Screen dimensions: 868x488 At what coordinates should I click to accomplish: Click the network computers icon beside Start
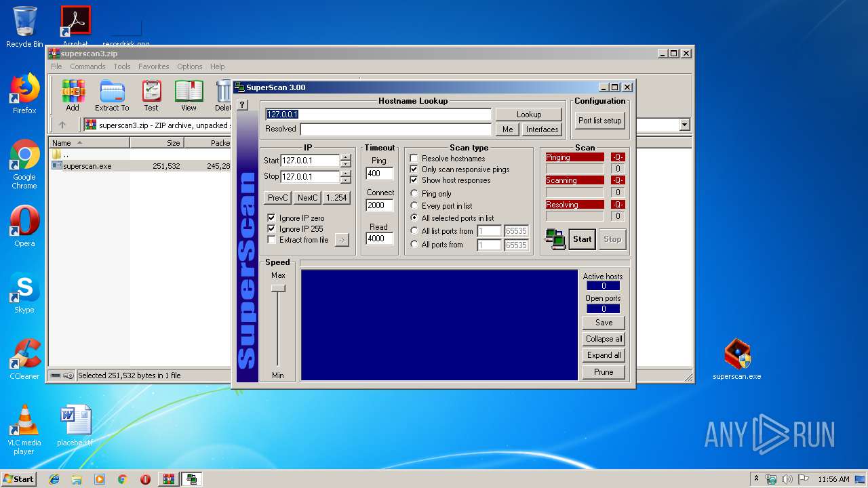555,239
